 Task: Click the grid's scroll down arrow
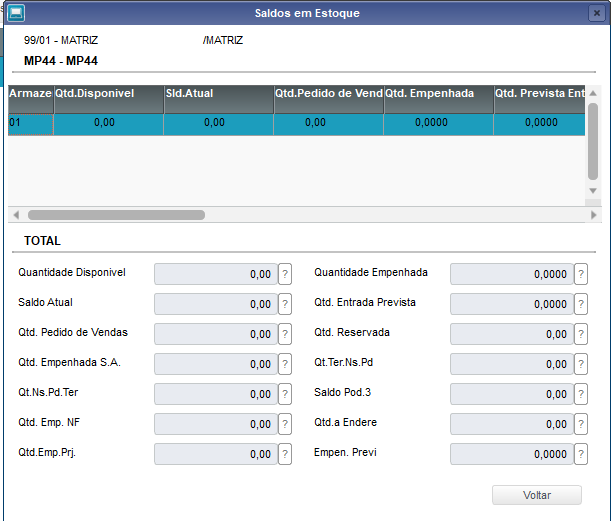593,191
